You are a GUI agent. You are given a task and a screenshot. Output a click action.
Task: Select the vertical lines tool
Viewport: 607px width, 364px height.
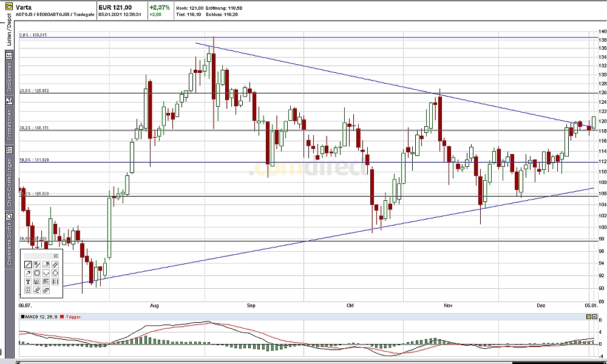[55, 282]
